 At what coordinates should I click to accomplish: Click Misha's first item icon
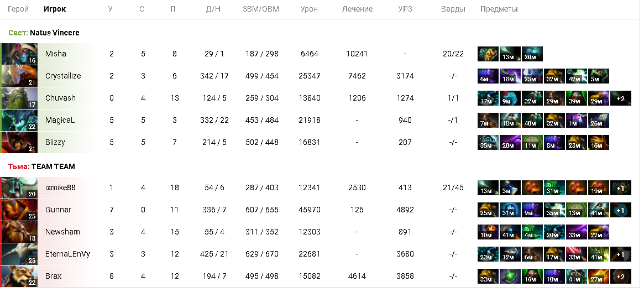[488, 54]
